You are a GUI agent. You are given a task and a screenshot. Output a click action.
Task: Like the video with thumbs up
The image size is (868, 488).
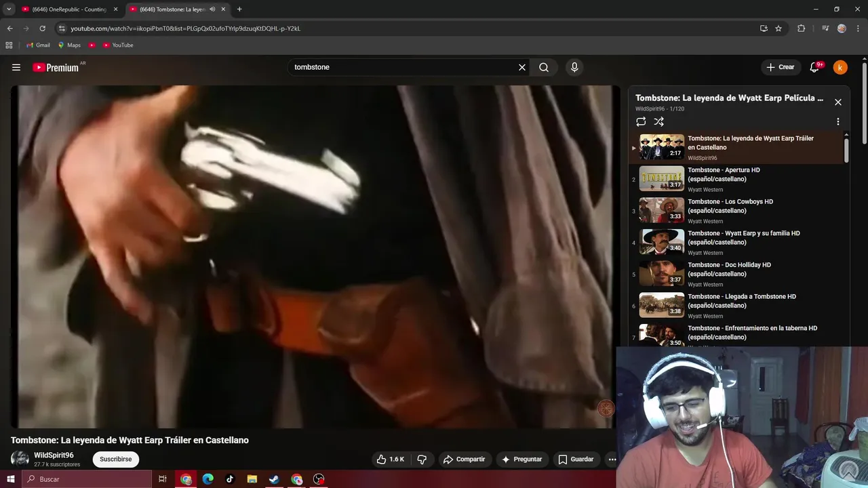pyautogui.click(x=391, y=459)
